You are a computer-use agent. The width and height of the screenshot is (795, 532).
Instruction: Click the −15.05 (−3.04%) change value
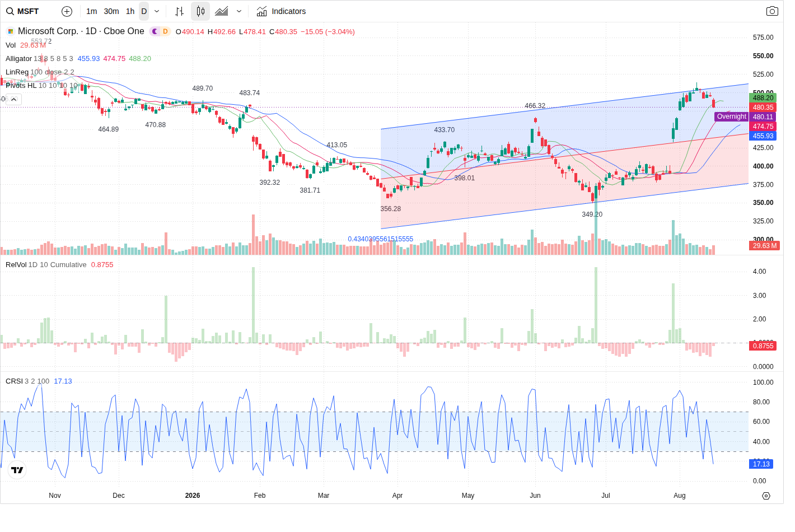328,32
